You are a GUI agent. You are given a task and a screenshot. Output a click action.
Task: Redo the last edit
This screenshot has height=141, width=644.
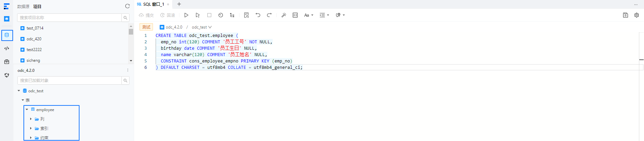(269, 15)
